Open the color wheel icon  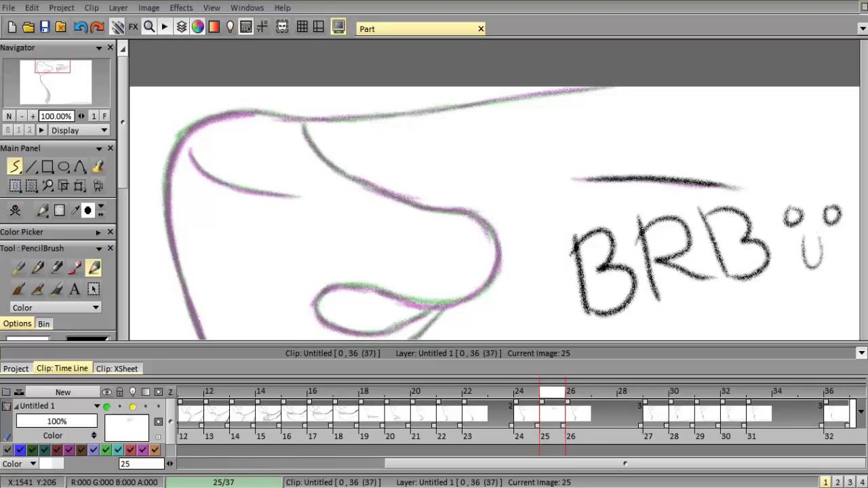point(198,27)
